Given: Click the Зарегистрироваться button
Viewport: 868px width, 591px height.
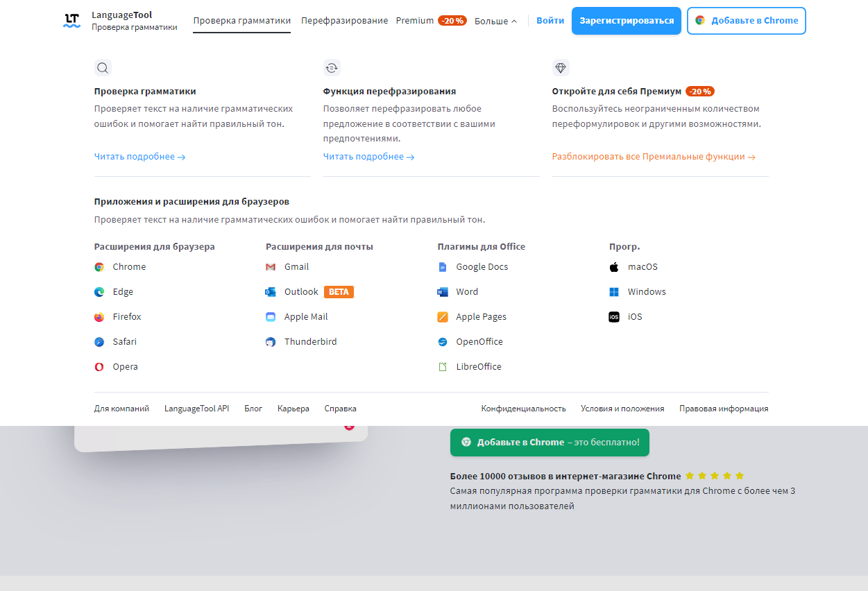Looking at the screenshot, I should (x=627, y=21).
